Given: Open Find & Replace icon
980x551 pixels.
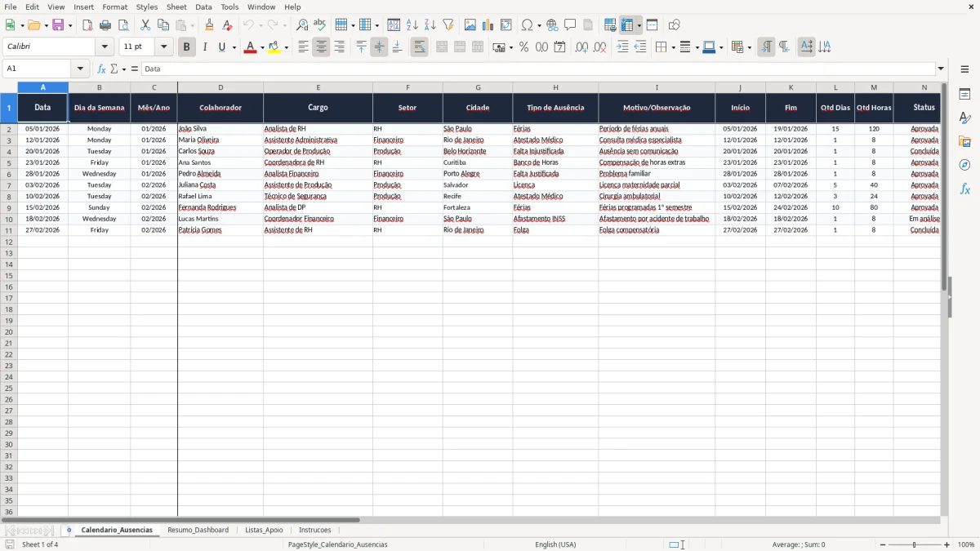Looking at the screenshot, I should tap(302, 25).
